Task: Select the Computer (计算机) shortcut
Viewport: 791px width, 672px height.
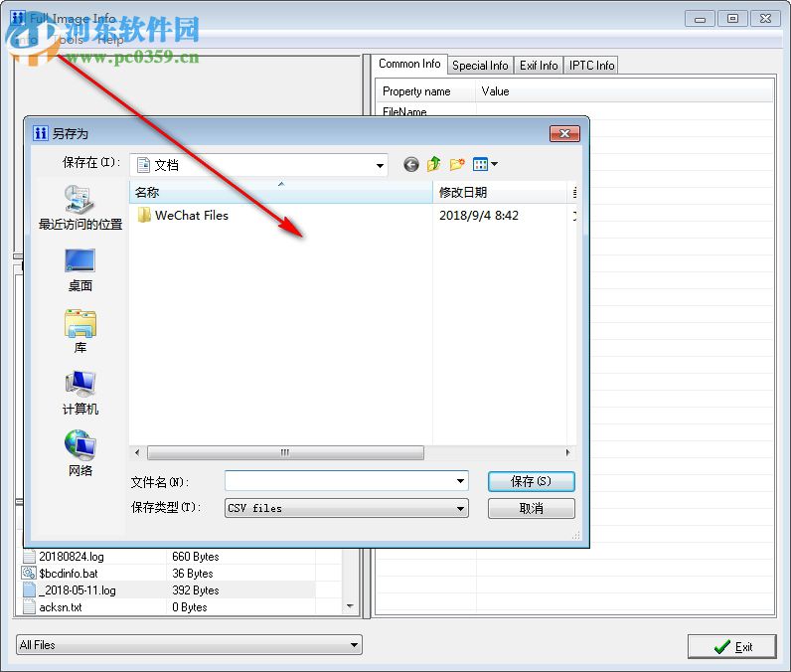Action: click(80, 393)
